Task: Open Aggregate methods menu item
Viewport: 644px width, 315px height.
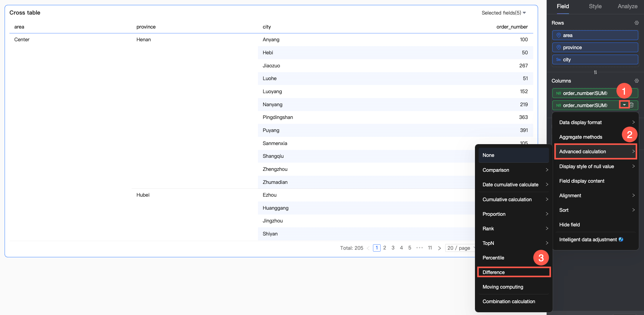Action: pyautogui.click(x=596, y=137)
